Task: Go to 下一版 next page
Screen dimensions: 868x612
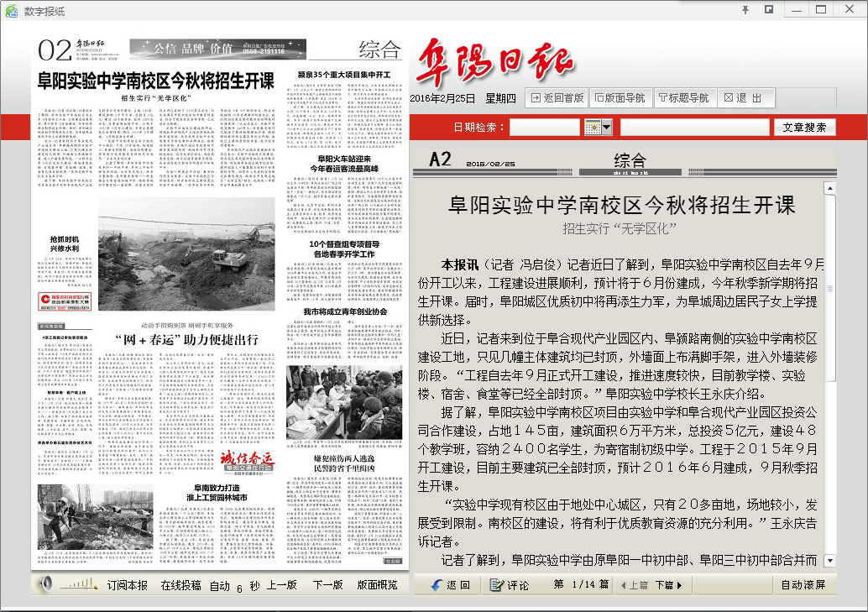Action: coord(327,585)
